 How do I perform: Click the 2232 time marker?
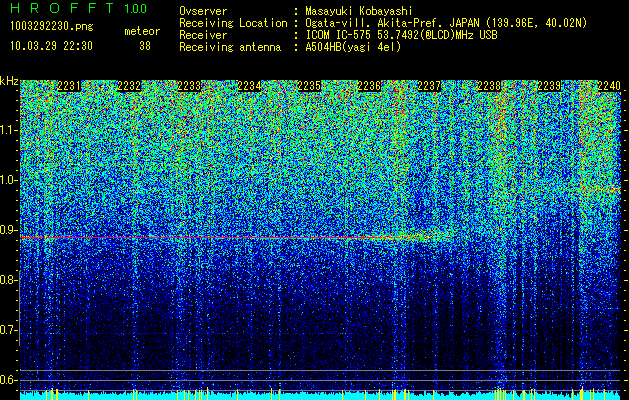pyautogui.click(x=129, y=86)
